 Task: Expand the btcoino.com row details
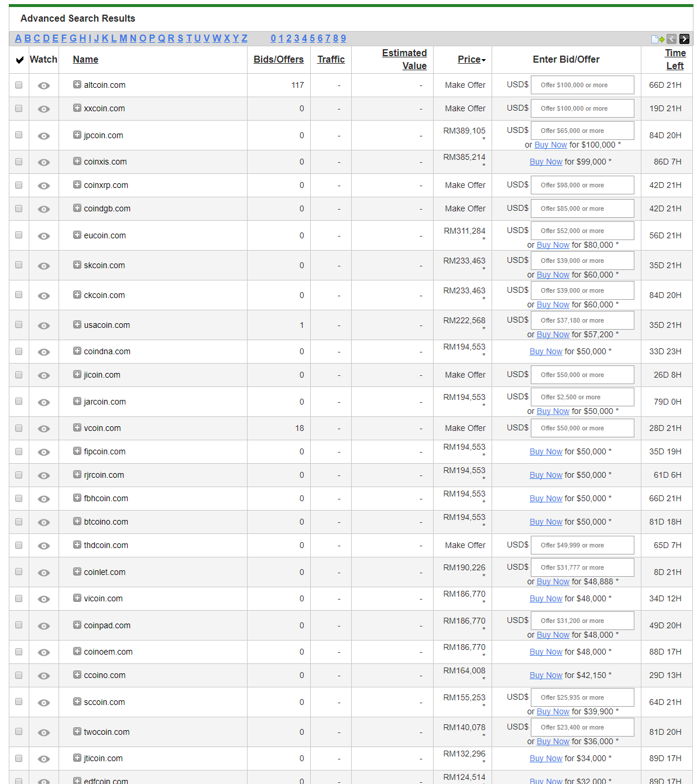pyautogui.click(x=77, y=521)
